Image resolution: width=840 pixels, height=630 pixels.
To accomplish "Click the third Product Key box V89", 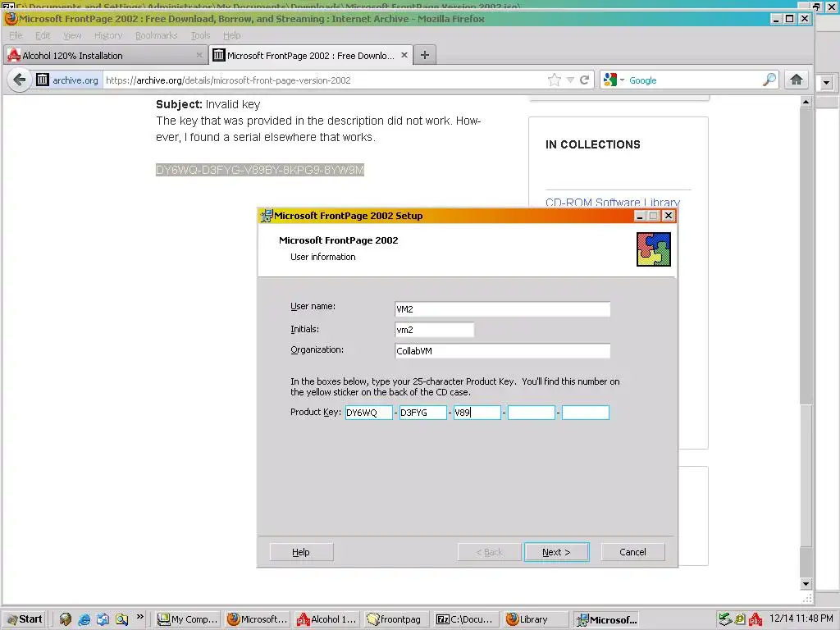I will coord(477,413).
